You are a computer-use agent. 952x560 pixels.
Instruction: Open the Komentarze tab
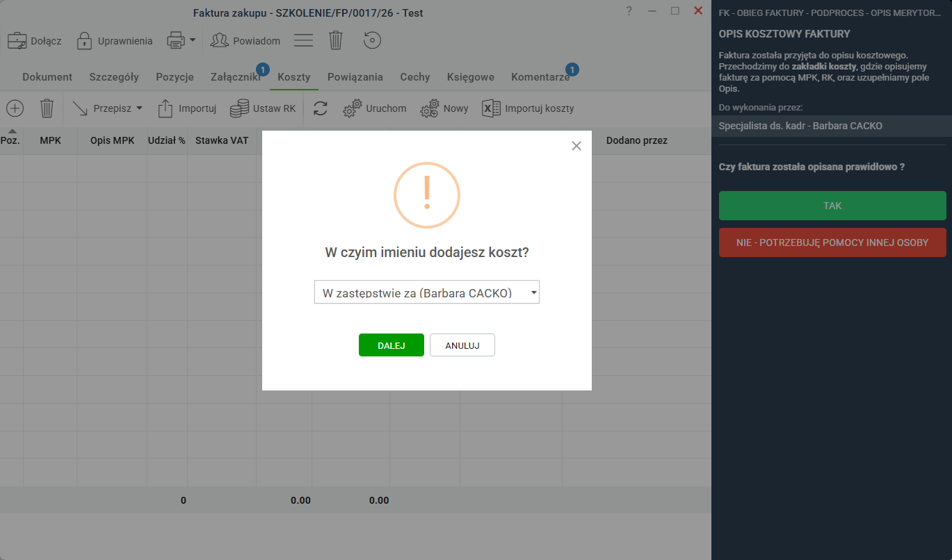click(540, 77)
